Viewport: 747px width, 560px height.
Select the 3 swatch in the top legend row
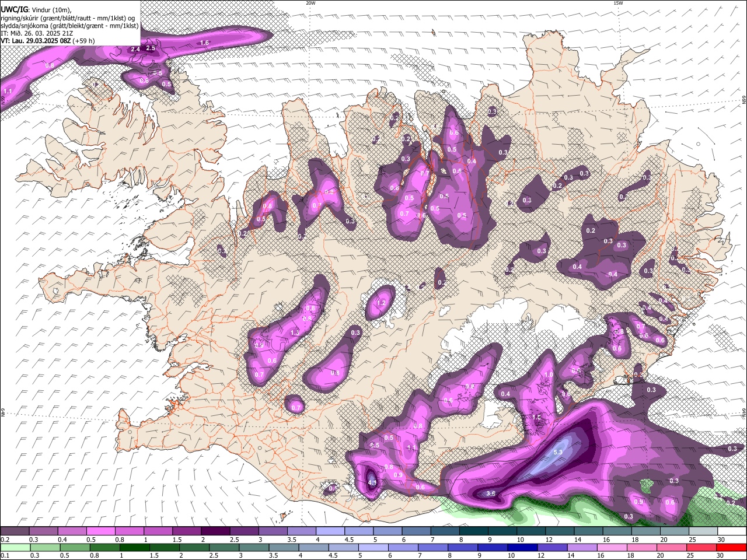pos(273,531)
